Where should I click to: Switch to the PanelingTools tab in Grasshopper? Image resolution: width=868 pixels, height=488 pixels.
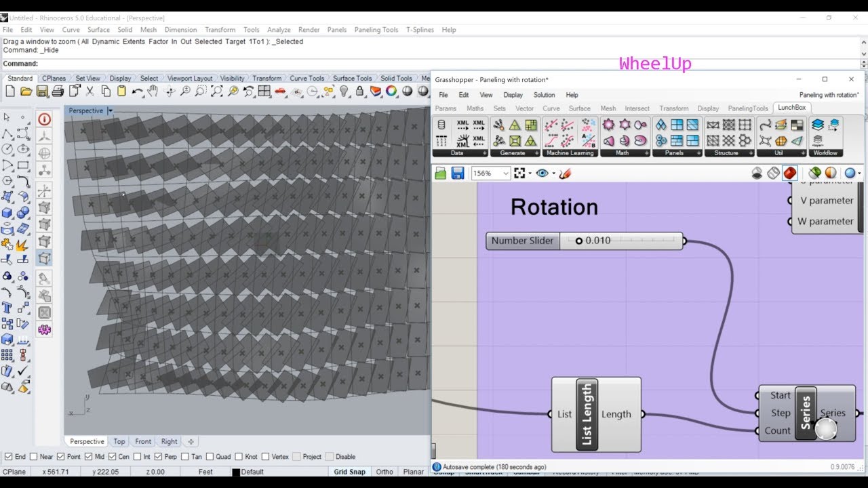pos(748,108)
